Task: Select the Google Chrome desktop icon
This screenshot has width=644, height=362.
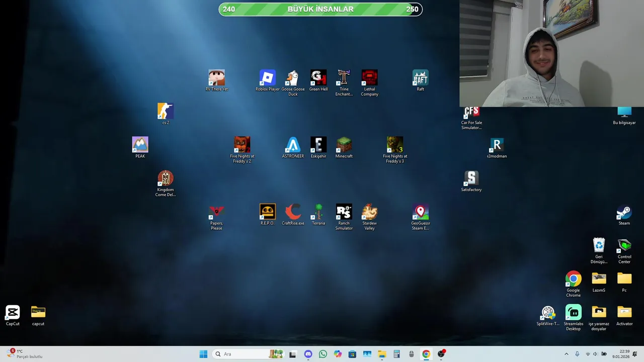Action: (573, 285)
